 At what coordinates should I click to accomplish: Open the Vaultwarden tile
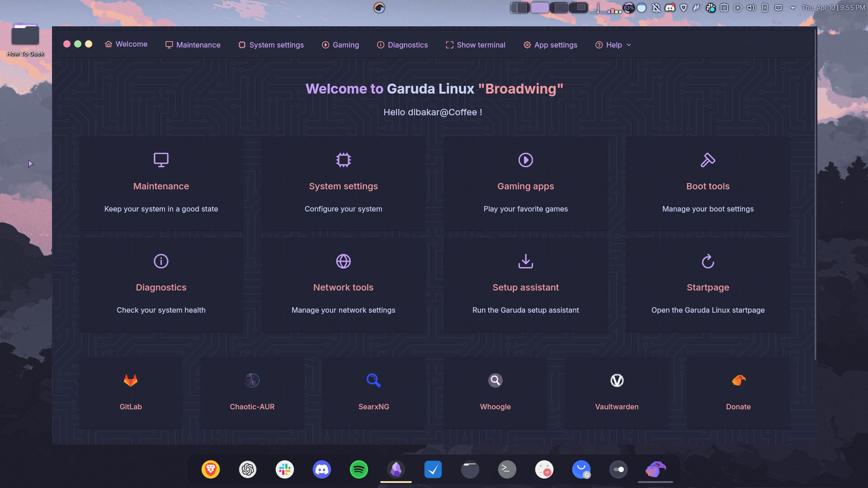pos(617,392)
